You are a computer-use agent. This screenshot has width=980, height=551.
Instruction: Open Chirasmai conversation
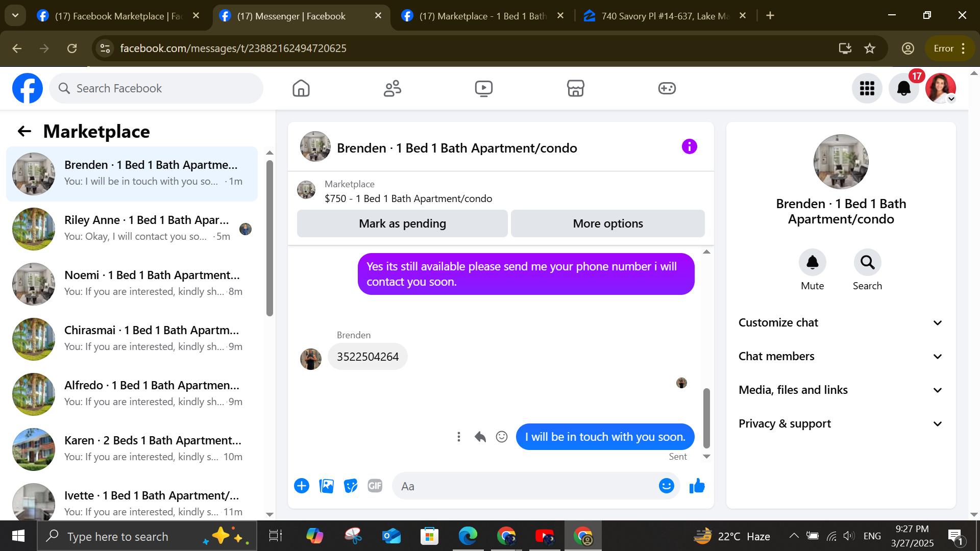(132, 339)
